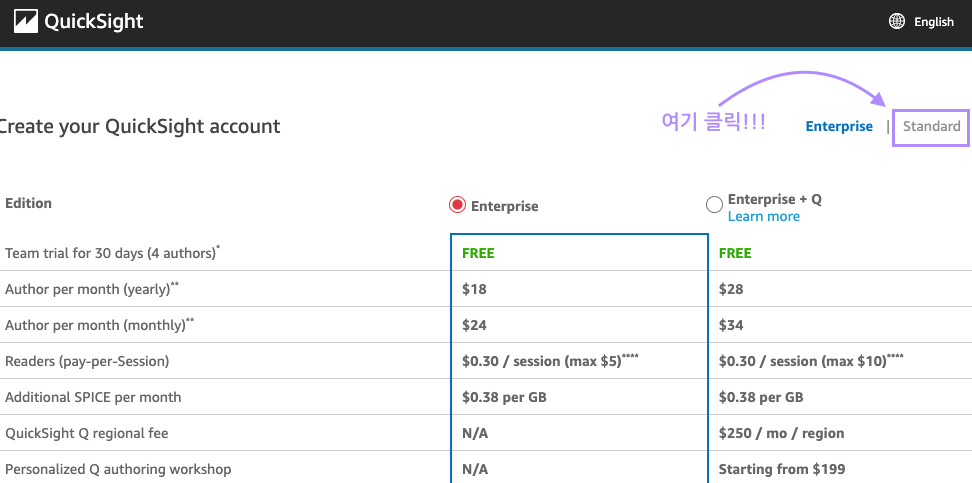Viewport: 972px width, 483px height.
Task: Click the $0.30 / session (max $5) cell
Action: click(x=550, y=361)
